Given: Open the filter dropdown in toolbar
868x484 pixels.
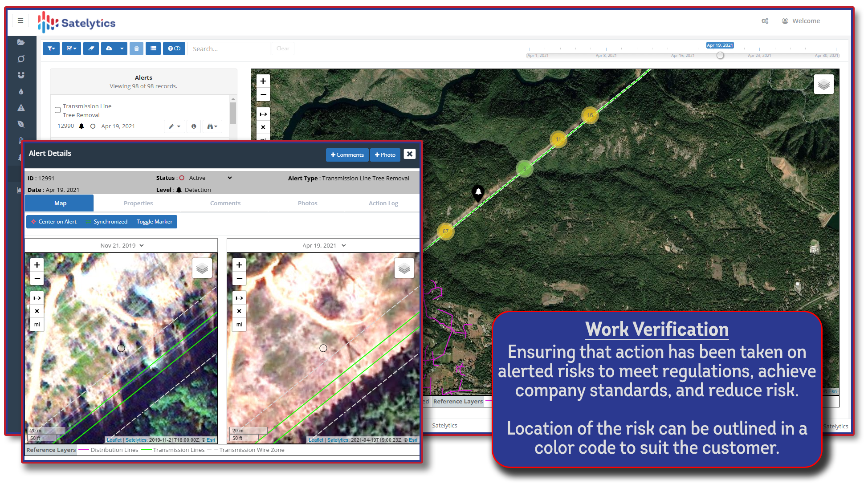Looking at the screenshot, I should pos(51,49).
